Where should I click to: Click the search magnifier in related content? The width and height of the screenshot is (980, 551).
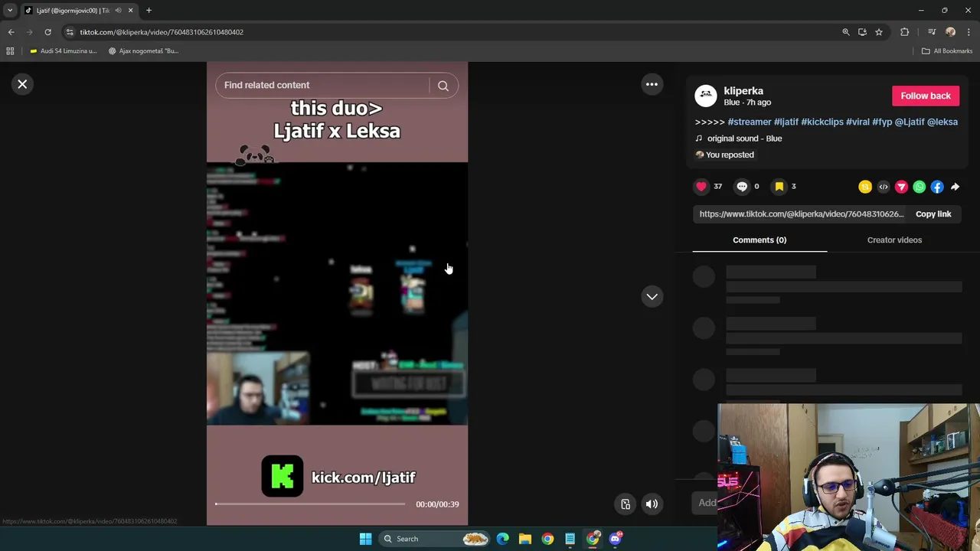(x=443, y=86)
